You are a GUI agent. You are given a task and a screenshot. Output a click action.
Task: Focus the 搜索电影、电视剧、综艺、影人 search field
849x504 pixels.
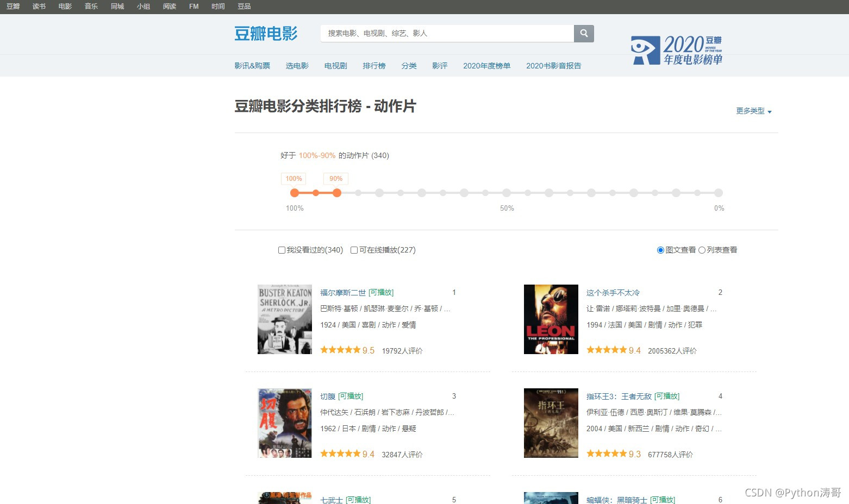click(x=447, y=33)
